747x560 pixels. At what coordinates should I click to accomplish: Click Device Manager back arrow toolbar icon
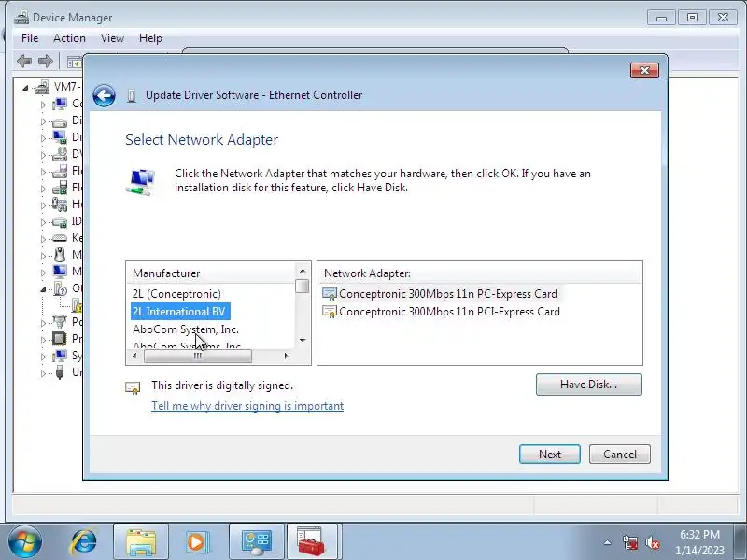tap(24, 61)
